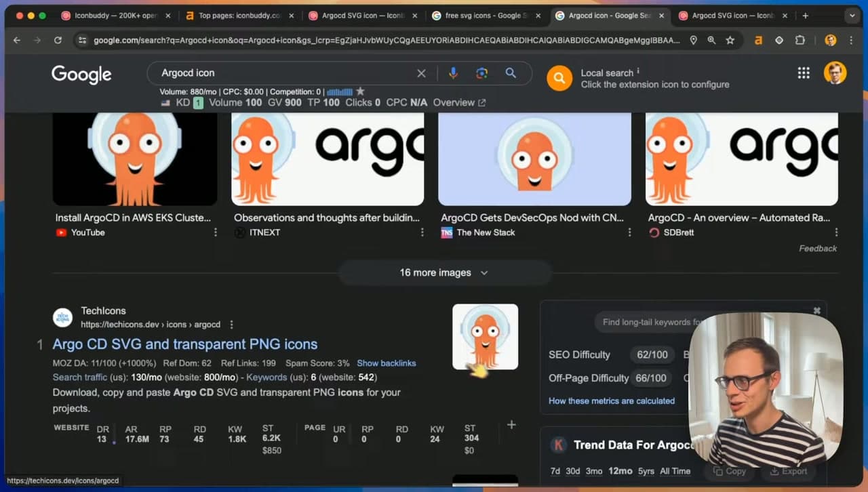Click the Chrome profile avatar in toolbar

click(x=830, y=41)
